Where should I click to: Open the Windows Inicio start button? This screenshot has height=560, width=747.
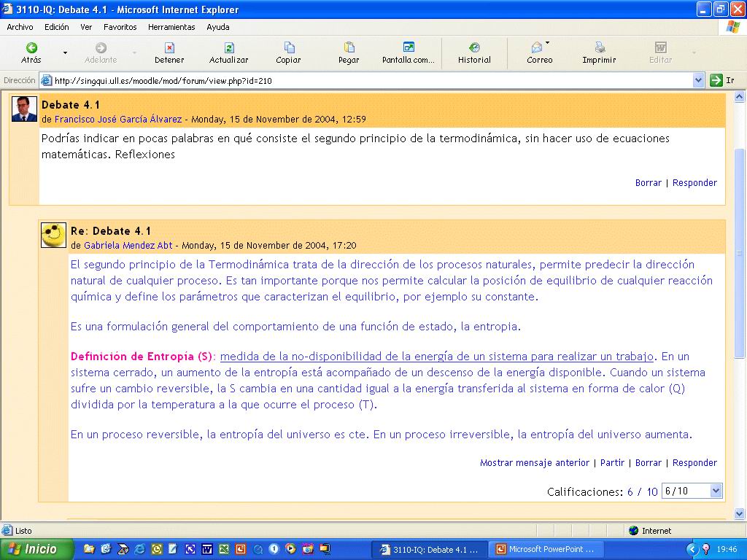pyautogui.click(x=36, y=549)
